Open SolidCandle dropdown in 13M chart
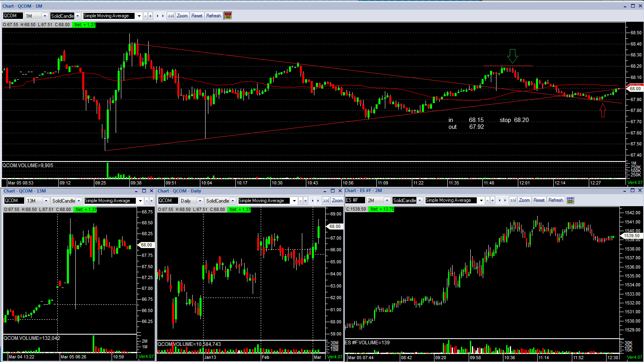This screenshot has width=644, height=362. pos(79,201)
